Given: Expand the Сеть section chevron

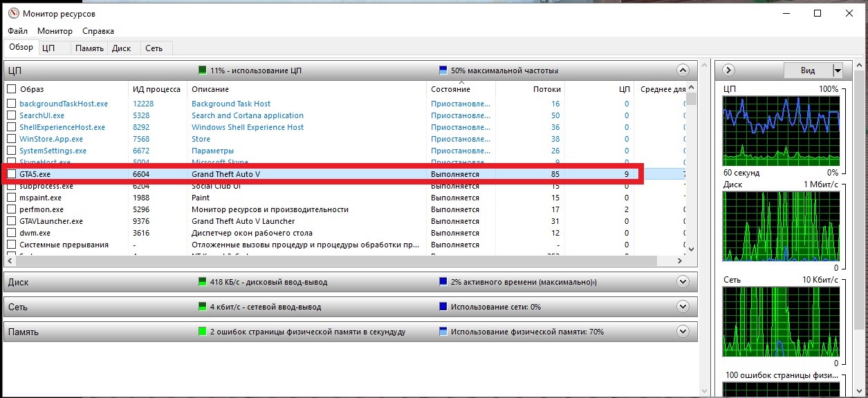Looking at the screenshot, I should click(683, 307).
